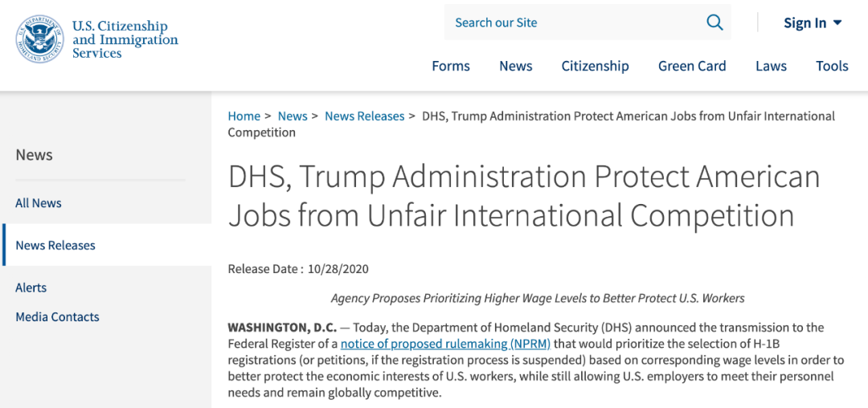The height and width of the screenshot is (408, 868).
Task: Expand the Sign In dropdown arrow
Action: pyautogui.click(x=837, y=22)
